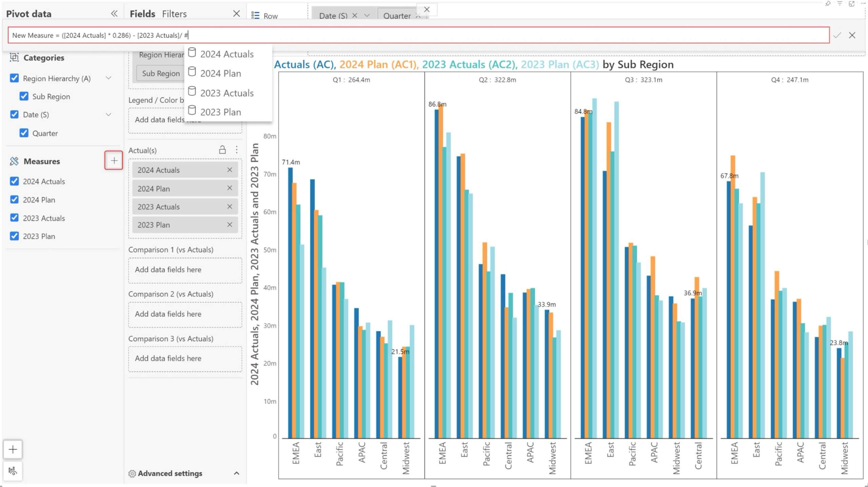Switch to the Filters tab
868x487 pixels.
(x=174, y=14)
